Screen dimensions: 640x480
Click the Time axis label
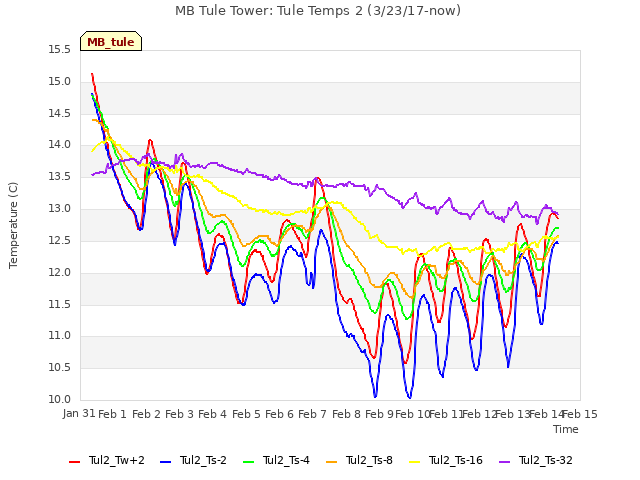click(x=566, y=429)
